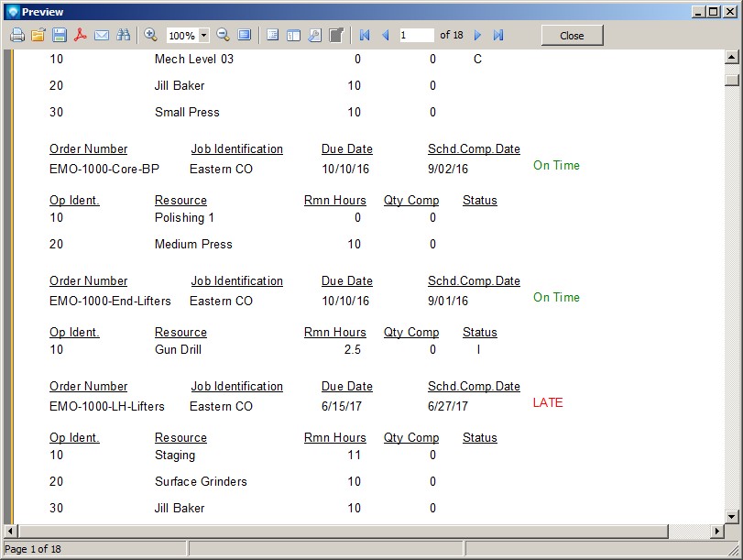Viewport: 743px width, 560px height.
Task: Open Find with the binoculars icon
Action: [124, 35]
